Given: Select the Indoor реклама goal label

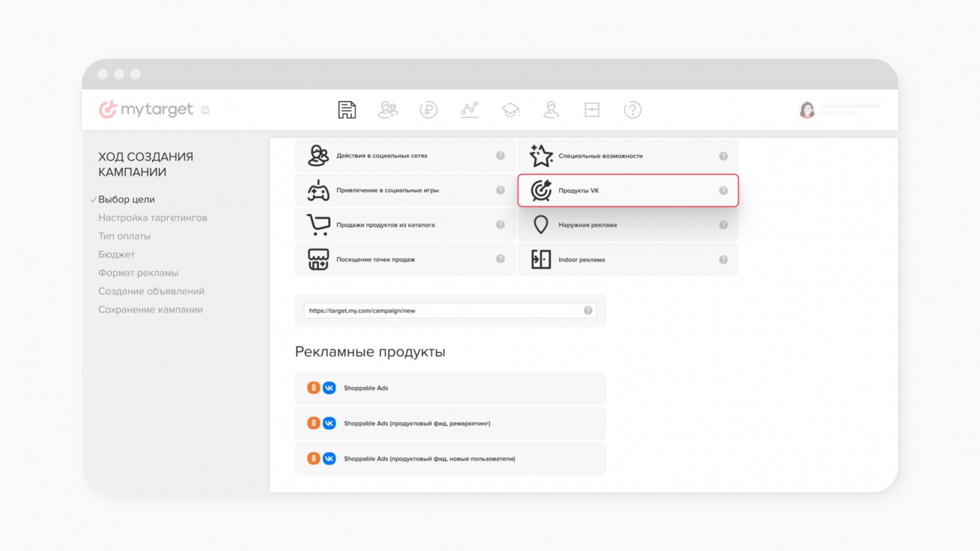Looking at the screenshot, I should coord(581,260).
